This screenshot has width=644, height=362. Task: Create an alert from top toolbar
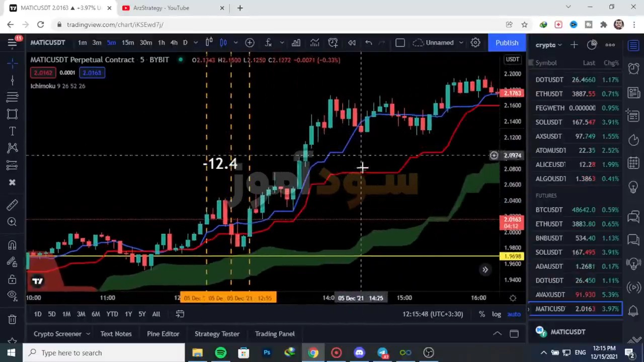tap(333, 43)
